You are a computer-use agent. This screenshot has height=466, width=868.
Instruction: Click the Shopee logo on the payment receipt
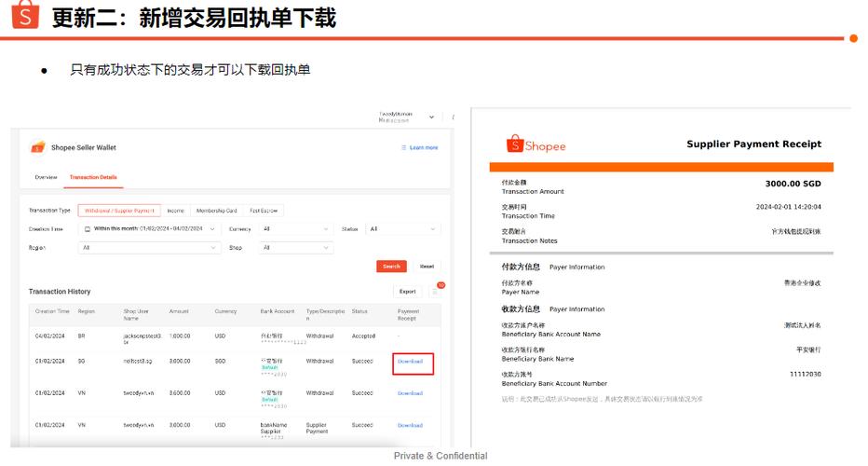[x=536, y=144]
